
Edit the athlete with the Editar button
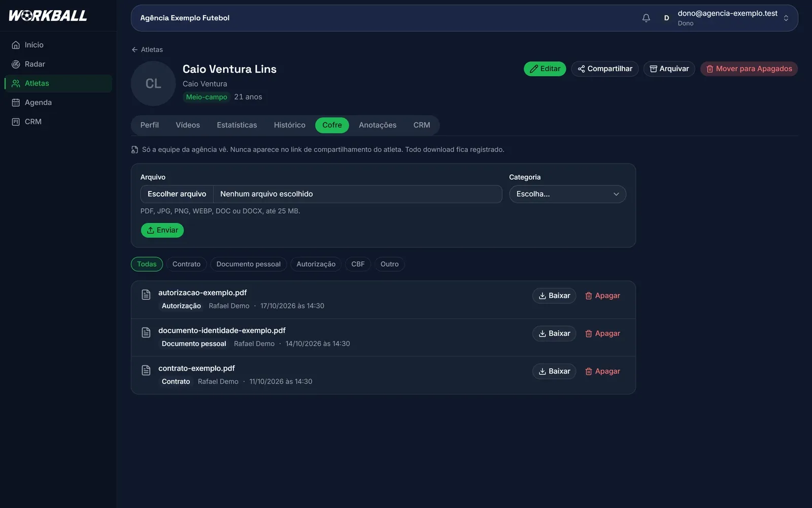pyautogui.click(x=545, y=69)
